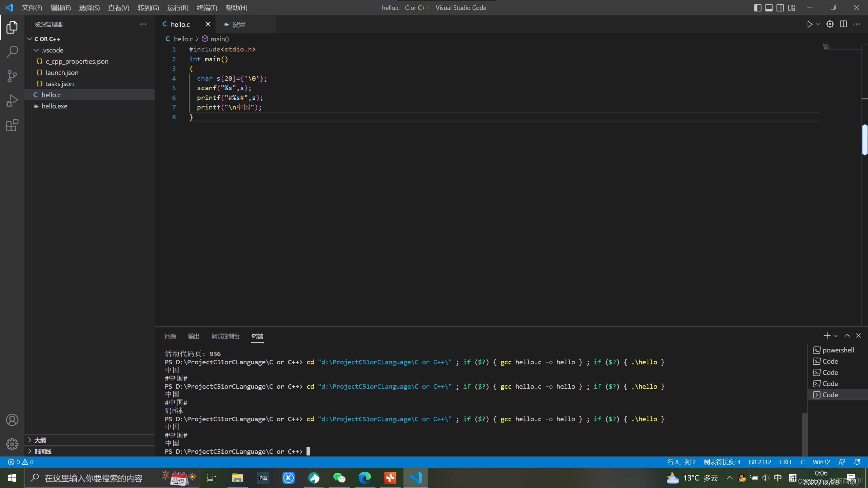Screen dimensions: 868x488
Task: Open the Extensions view
Action: (12, 125)
